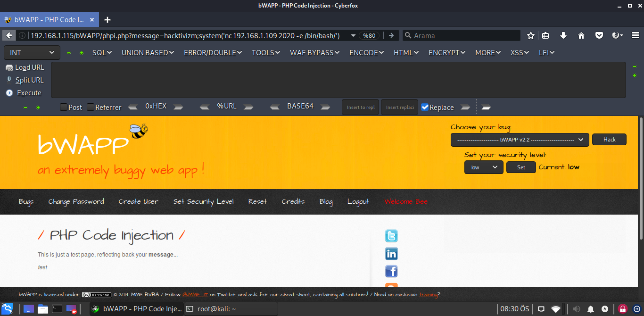The width and height of the screenshot is (644, 316).
Task: Open the file manager from the taskbar
Action: (x=43, y=309)
